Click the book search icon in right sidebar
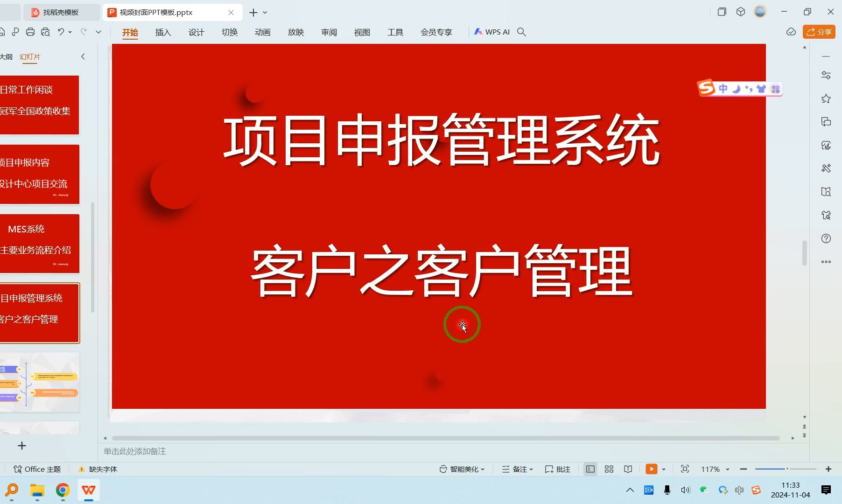Screen dimensions: 842x504 coord(826,192)
